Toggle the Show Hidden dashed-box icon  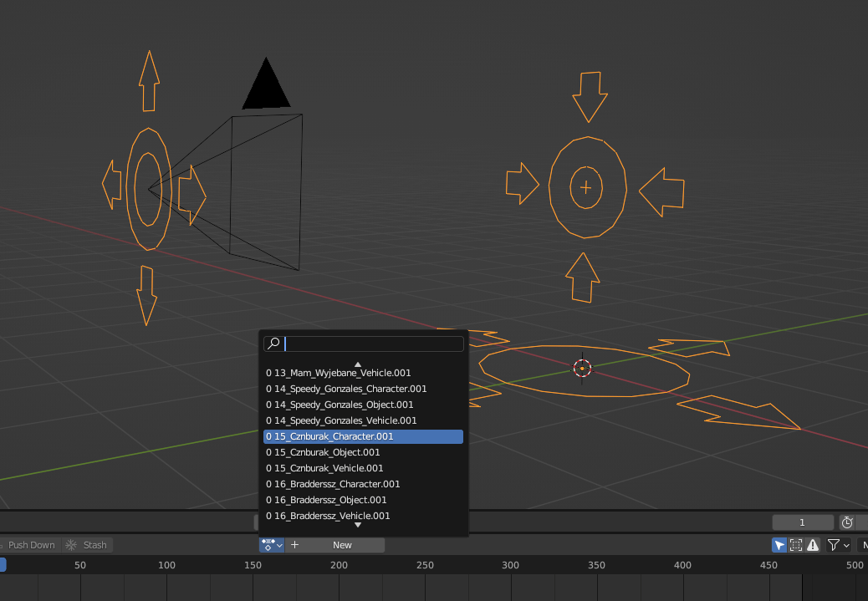pyautogui.click(x=796, y=545)
